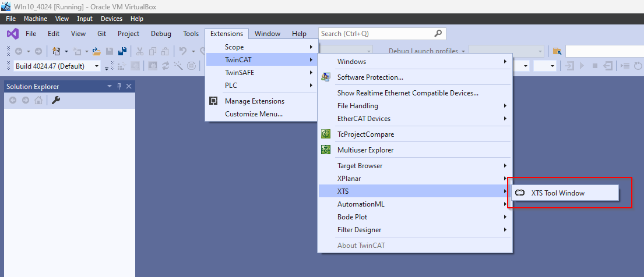Open VirtualBox Devices menu
This screenshot has height=277, width=644.
[112, 19]
